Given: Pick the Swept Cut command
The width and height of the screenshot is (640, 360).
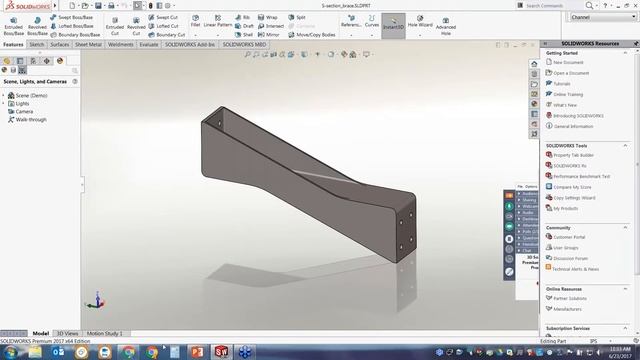Looking at the screenshot, I should 163,18.
